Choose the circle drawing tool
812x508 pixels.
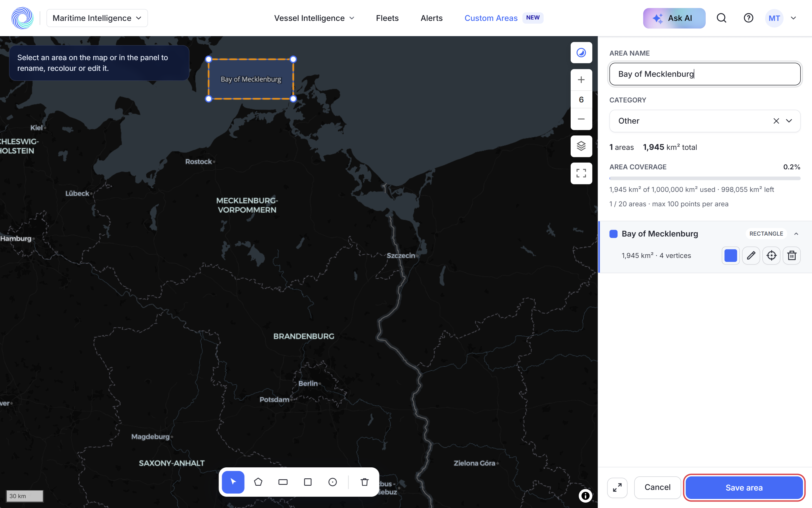click(x=332, y=482)
